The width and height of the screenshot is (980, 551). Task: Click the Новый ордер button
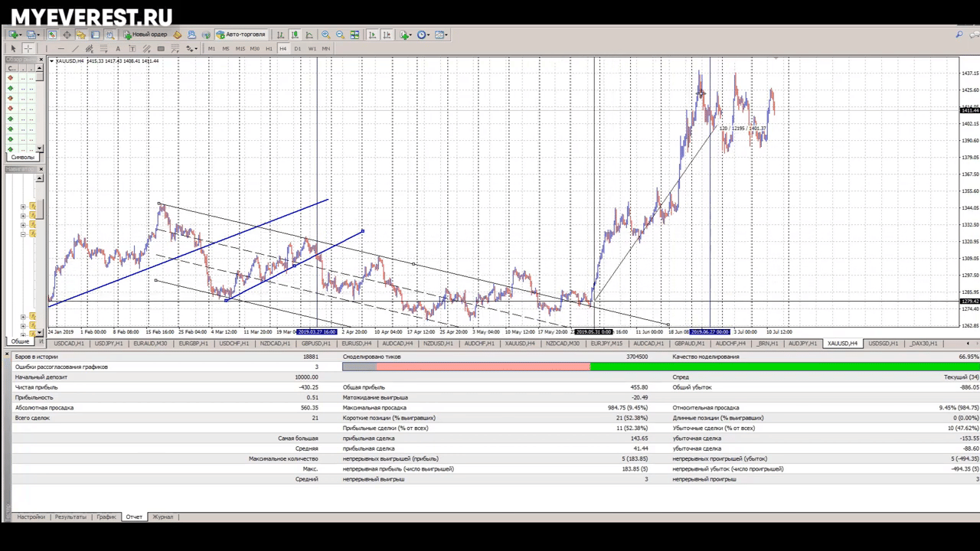click(x=145, y=34)
